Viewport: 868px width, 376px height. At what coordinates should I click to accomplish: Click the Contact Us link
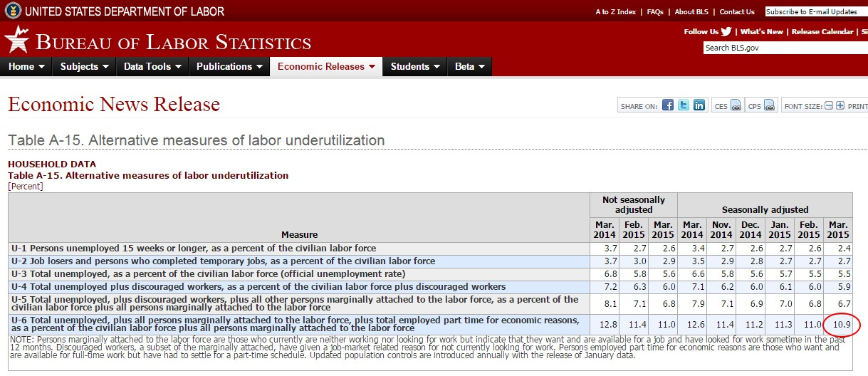click(x=737, y=11)
